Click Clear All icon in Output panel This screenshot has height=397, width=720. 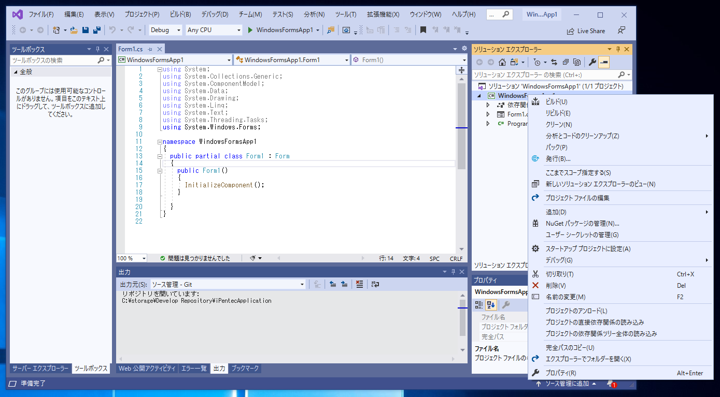tap(360, 285)
